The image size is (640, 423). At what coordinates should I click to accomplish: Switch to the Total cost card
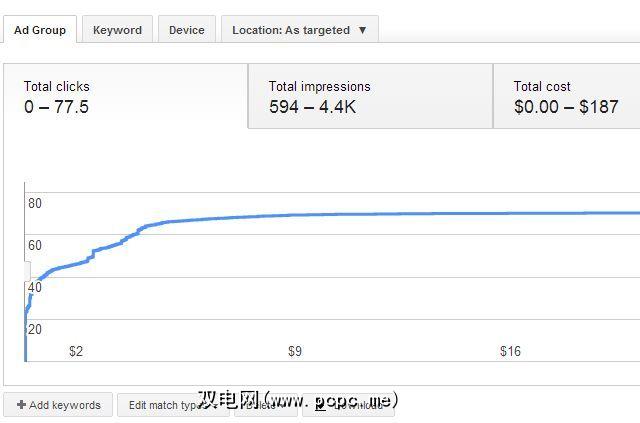[566, 96]
